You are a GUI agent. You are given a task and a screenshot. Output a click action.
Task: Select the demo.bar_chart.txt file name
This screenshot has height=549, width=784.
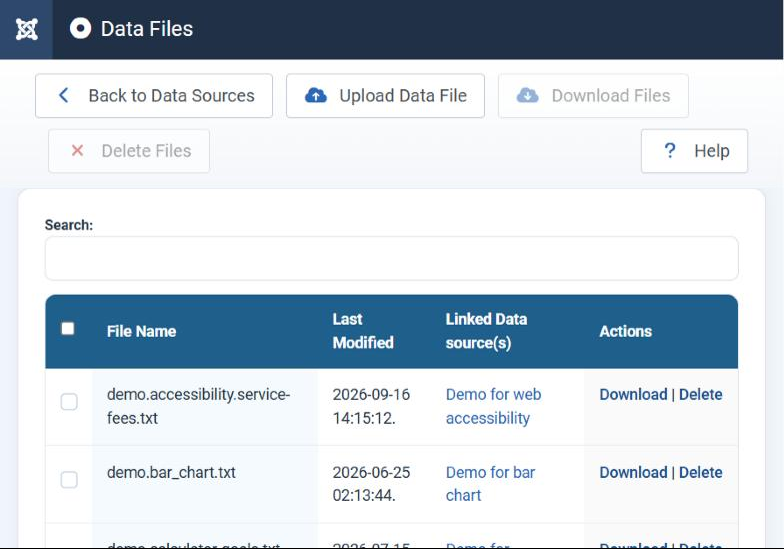(171, 472)
